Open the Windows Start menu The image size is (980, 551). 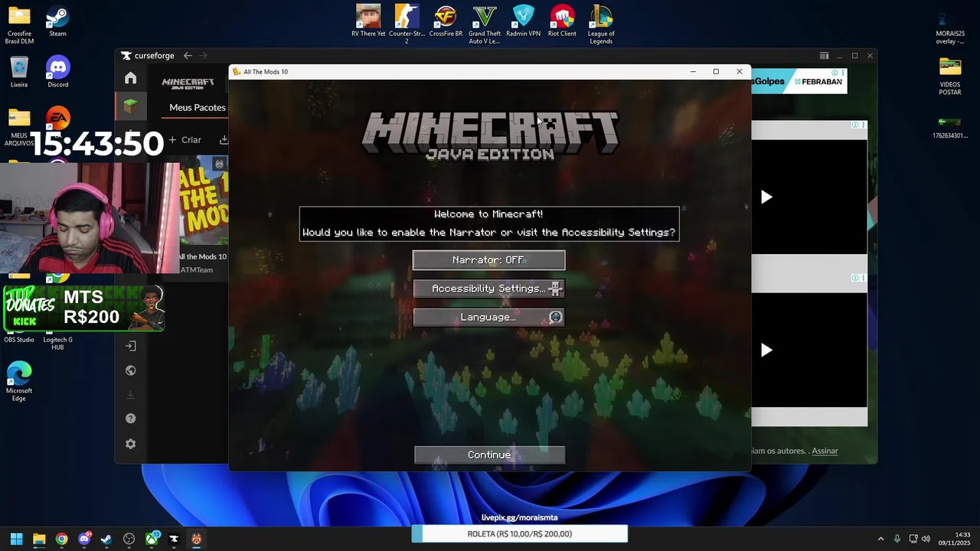coord(16,539)
